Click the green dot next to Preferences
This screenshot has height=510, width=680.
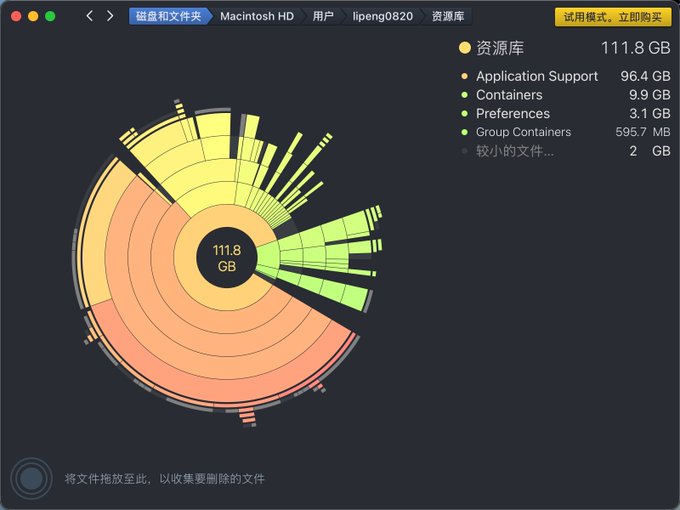click(465, 114)
